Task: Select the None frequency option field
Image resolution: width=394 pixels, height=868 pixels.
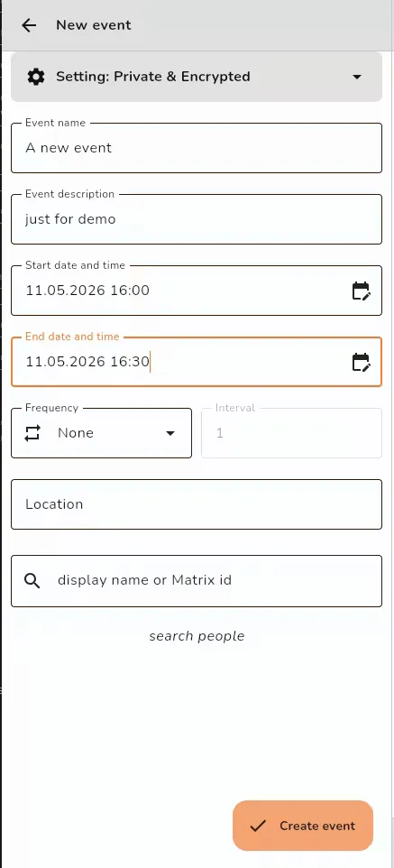Action: (101, 433)
